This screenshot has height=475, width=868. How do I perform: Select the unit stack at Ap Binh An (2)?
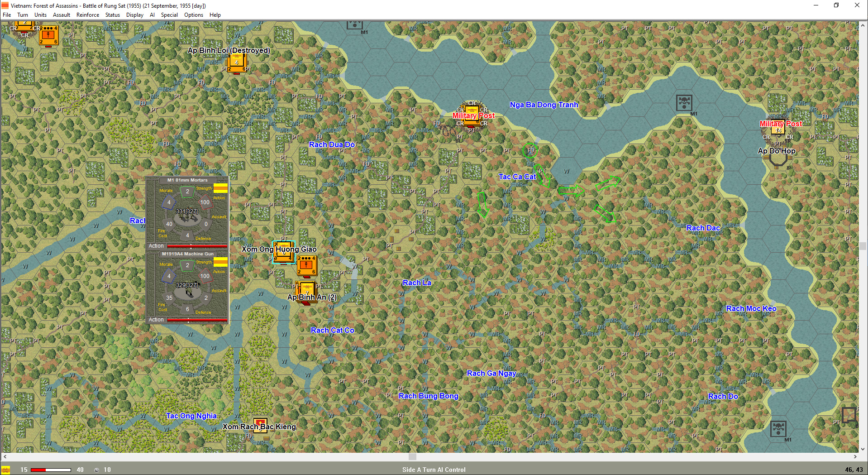306,293
